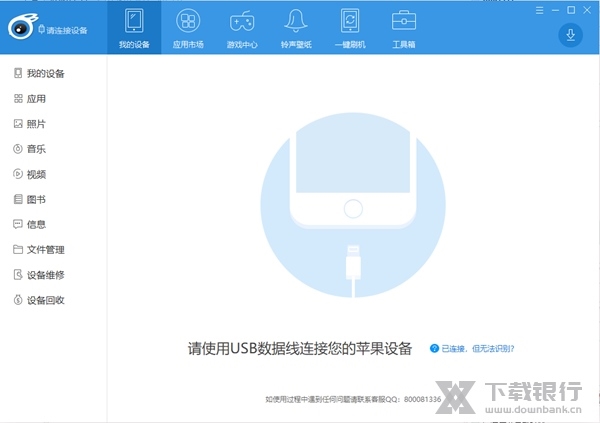Open the hamburger main menu icon

[540, 10]
